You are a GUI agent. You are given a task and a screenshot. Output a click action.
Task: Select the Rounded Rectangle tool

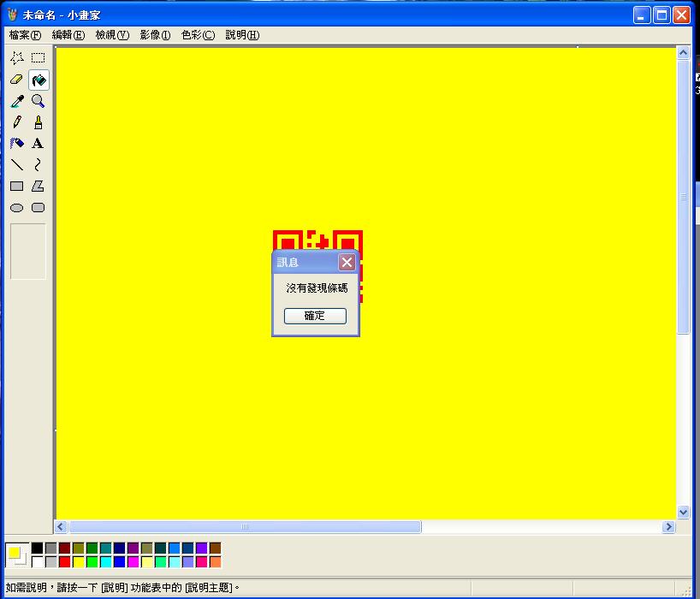coord(39,208)
